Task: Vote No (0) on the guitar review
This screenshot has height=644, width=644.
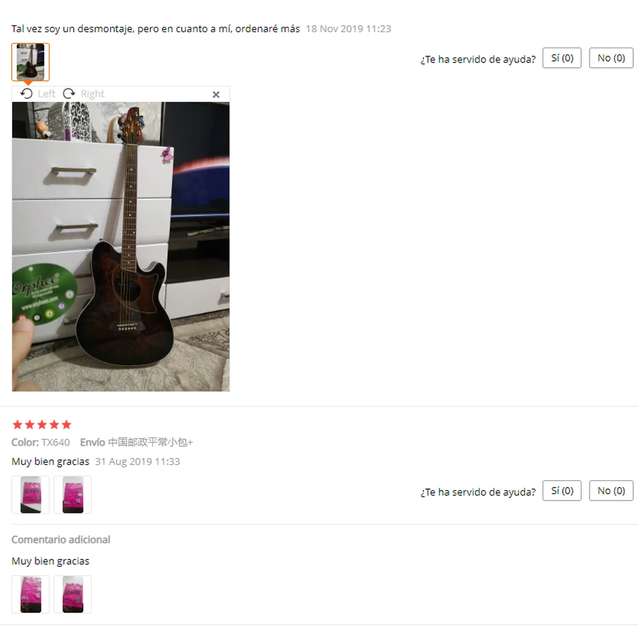Action: (x=611, y=58)
